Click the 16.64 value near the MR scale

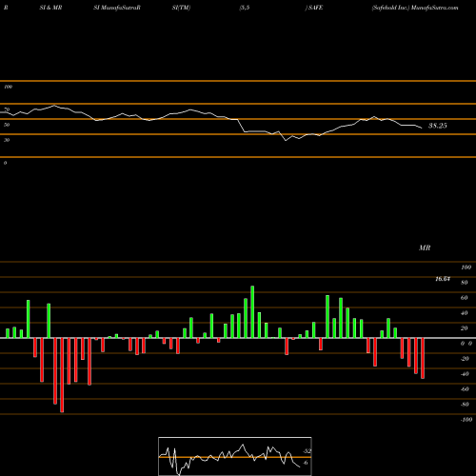point(443,279)
